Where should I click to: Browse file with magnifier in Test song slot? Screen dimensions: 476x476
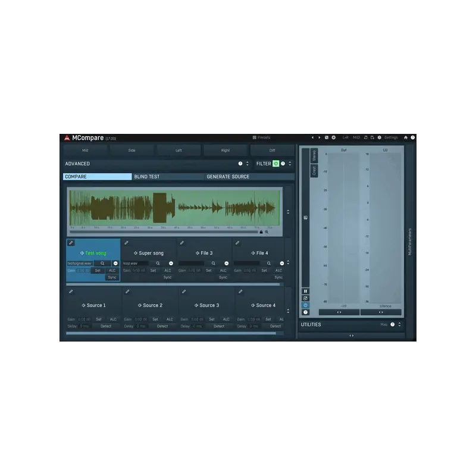102,264
